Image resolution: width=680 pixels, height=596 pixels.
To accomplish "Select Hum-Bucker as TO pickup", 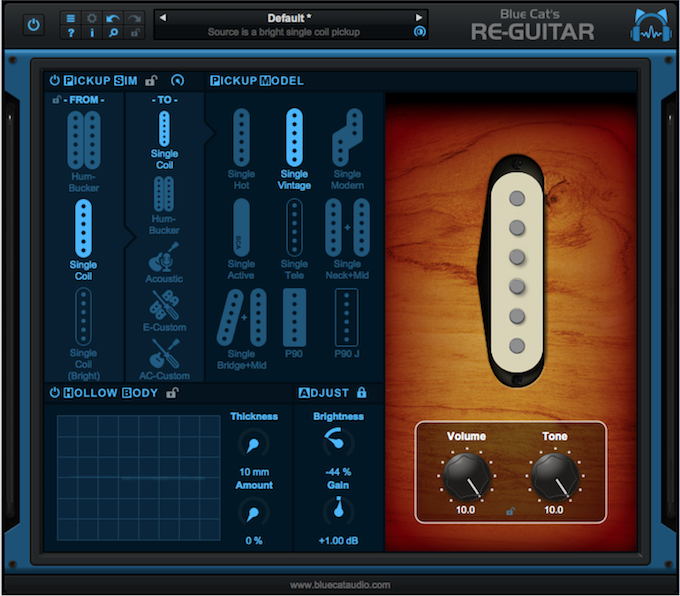I will click(x=164, y=205).
